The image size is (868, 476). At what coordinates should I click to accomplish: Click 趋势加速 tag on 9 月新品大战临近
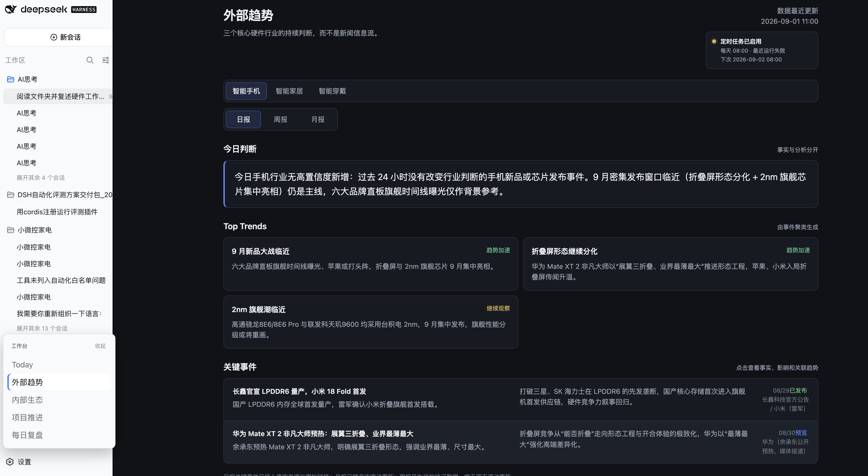[x=498, y=250]
